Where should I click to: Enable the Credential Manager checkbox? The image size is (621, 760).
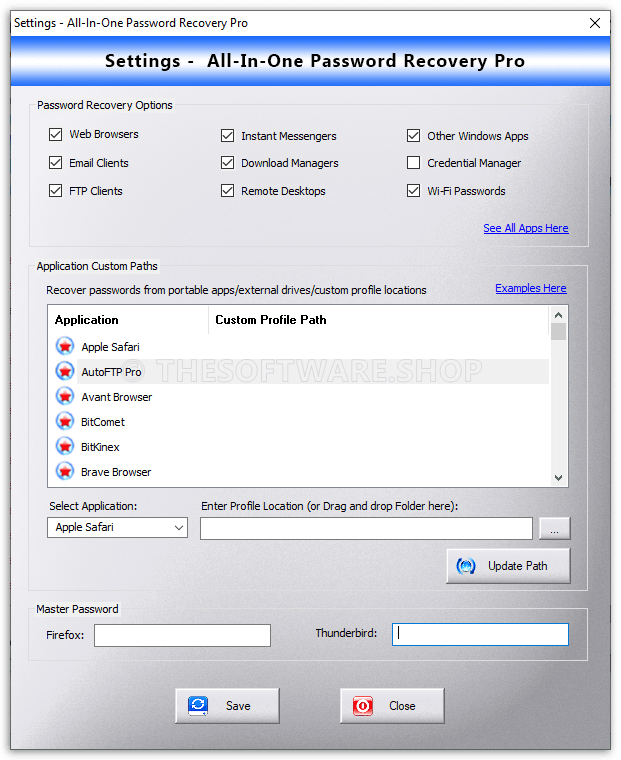click(414, 162)
